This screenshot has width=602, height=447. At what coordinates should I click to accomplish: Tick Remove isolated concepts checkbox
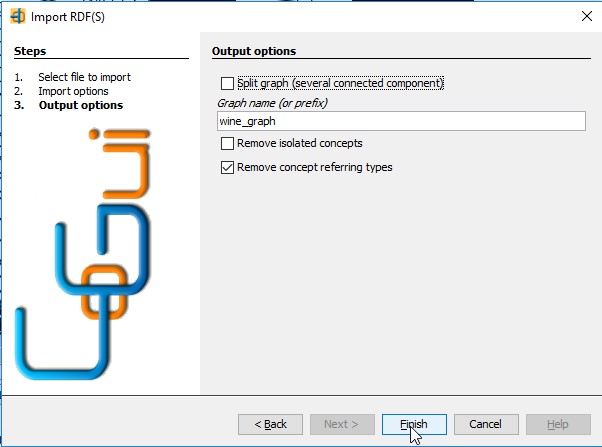[227, 143]
